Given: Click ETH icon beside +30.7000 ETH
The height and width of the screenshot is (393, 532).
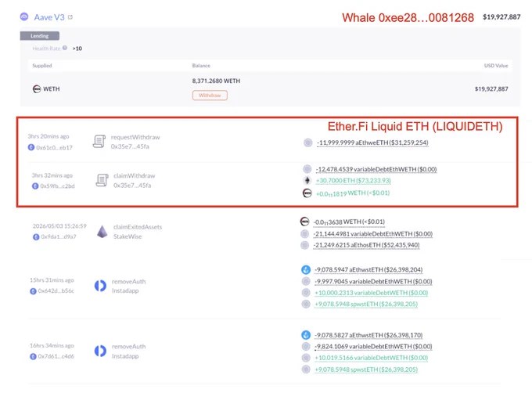Looking at the screenshot, I should 307,180.
